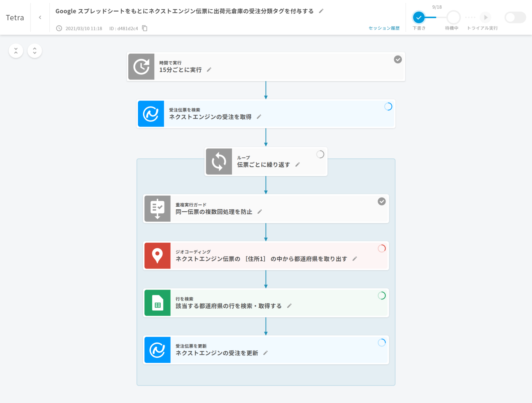
Task: Edit the workflow title with pencil icon
Action: pyautogui.click(x=321, y=11)
